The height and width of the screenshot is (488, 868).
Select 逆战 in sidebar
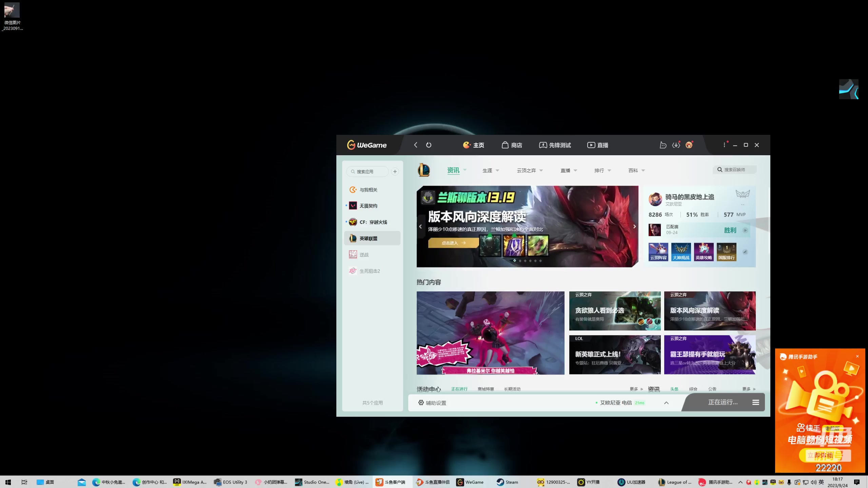[372, 255]
